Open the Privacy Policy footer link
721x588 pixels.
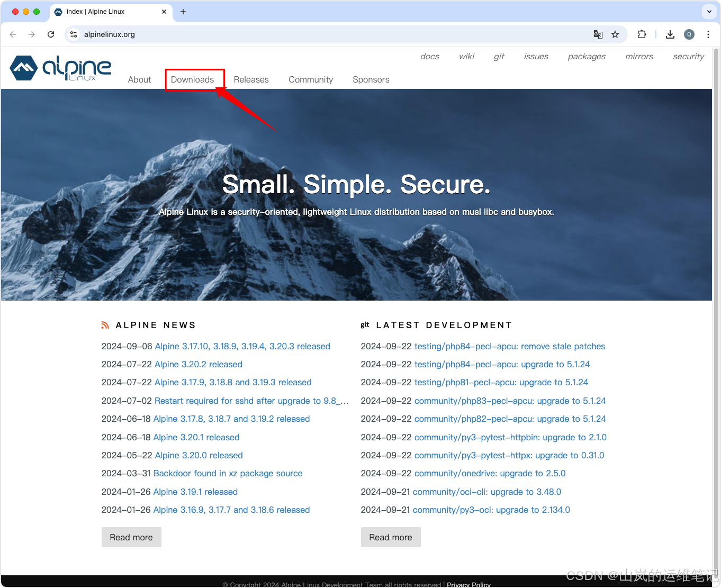point(468,584)
